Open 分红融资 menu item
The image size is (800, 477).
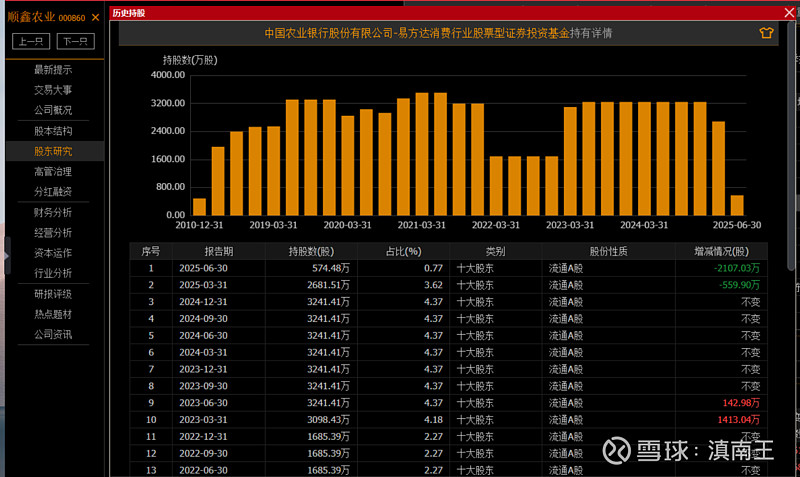(x=53, y=192)
